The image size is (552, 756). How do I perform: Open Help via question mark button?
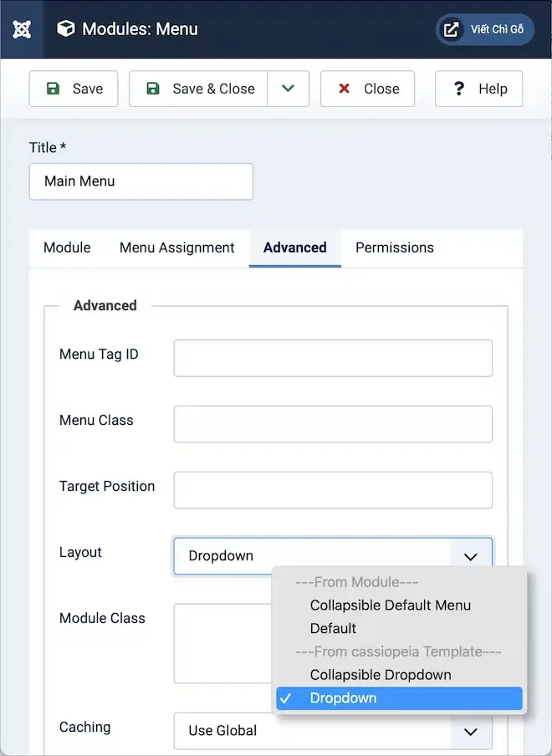point(478,89)
